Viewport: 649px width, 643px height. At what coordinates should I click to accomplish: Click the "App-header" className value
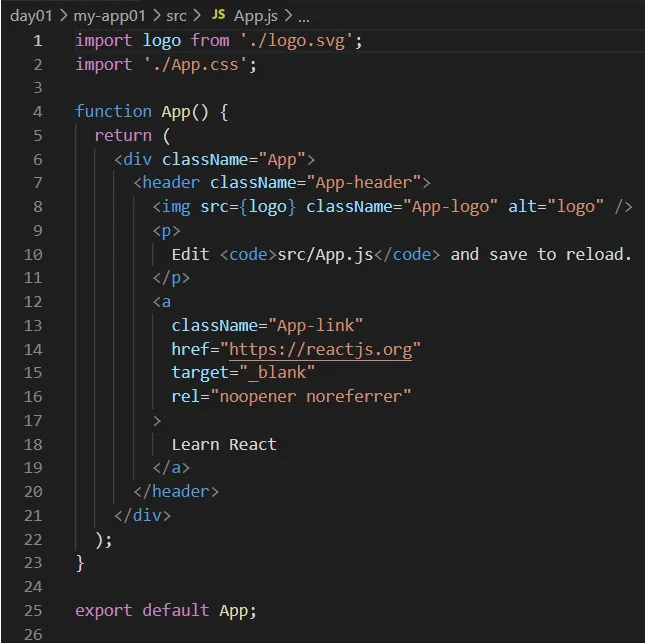(364, 182)
